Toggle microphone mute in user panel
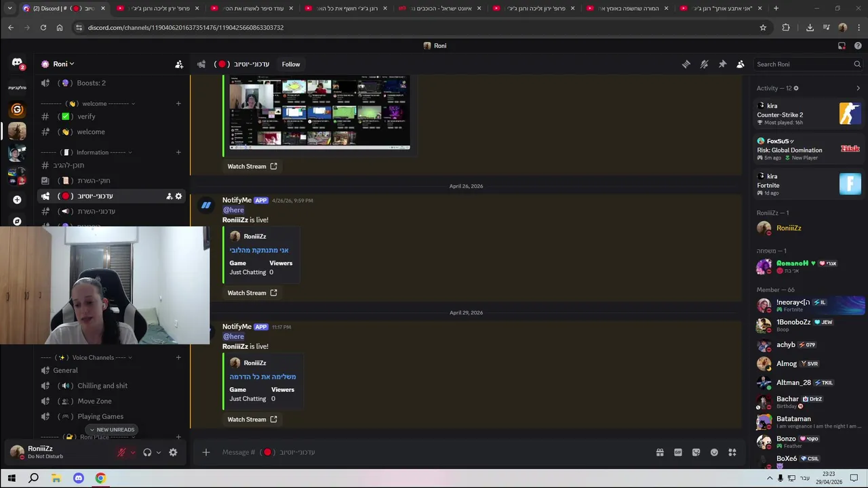The height and width of the screenshot is (488, 868). 122,452
